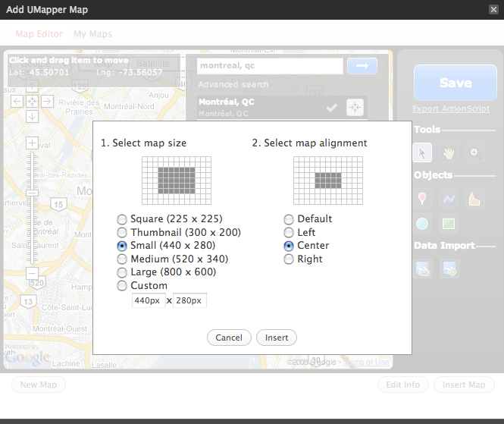This screenshot has height=424, width=504.
Task: Set map alignment to Right
Action: point(289,259)
